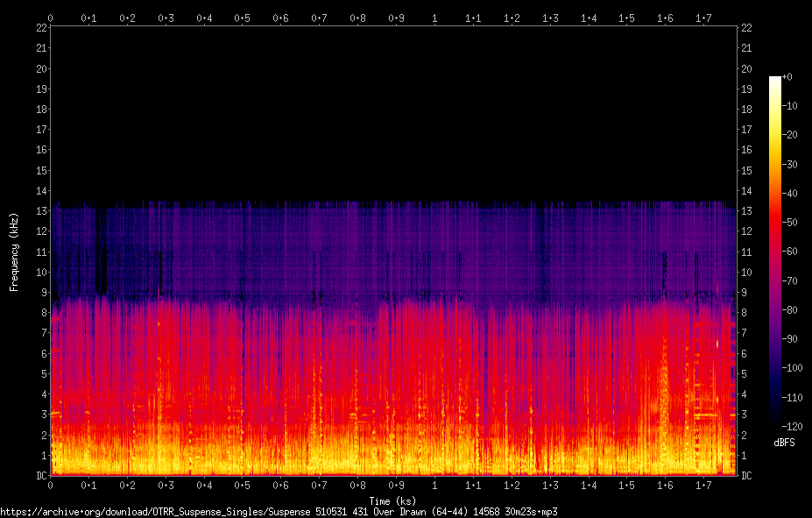Click the dBFS color scale bar
812x518 pixels.
click(774, 250)
